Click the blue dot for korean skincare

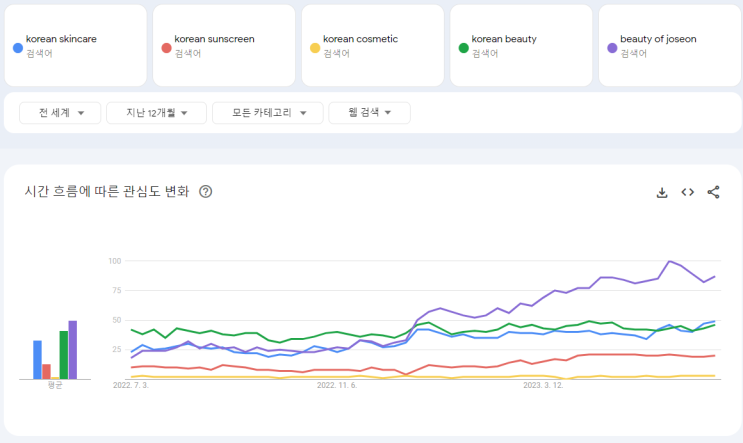[18, 47]
